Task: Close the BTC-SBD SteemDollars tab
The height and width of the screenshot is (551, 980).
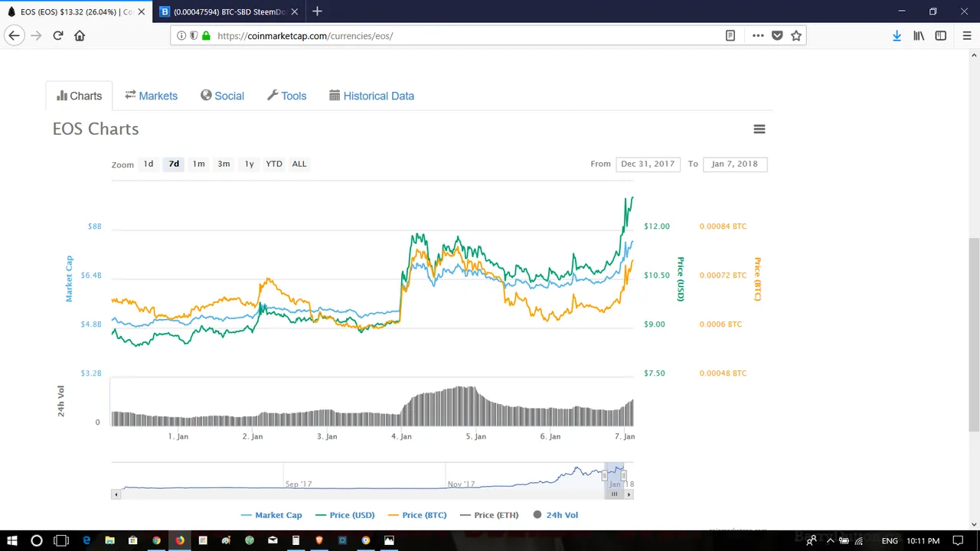Action: click(x=295, y=12)
